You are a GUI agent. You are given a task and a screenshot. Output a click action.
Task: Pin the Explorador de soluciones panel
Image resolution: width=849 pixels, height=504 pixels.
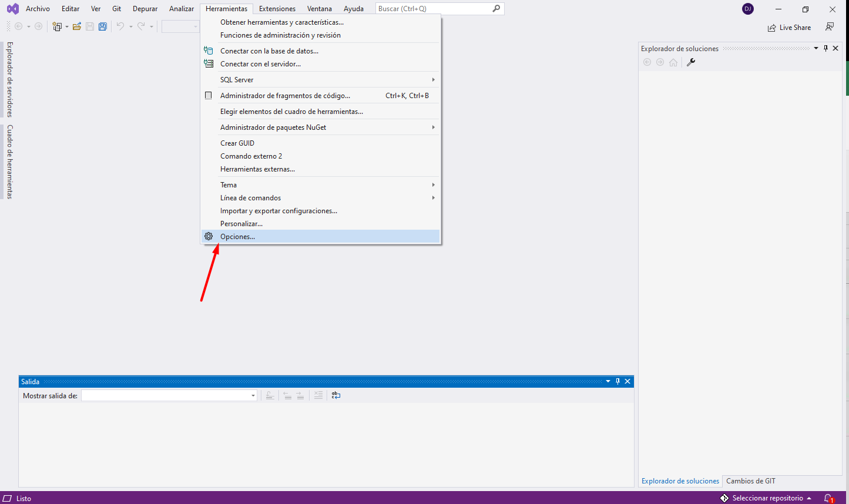click(x=825, y=48)
